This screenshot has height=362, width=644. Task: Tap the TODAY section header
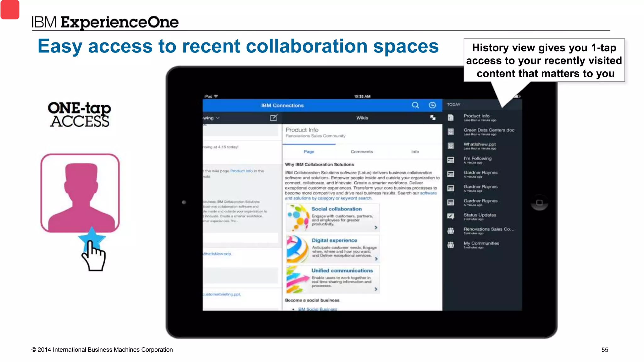point(453,104)
